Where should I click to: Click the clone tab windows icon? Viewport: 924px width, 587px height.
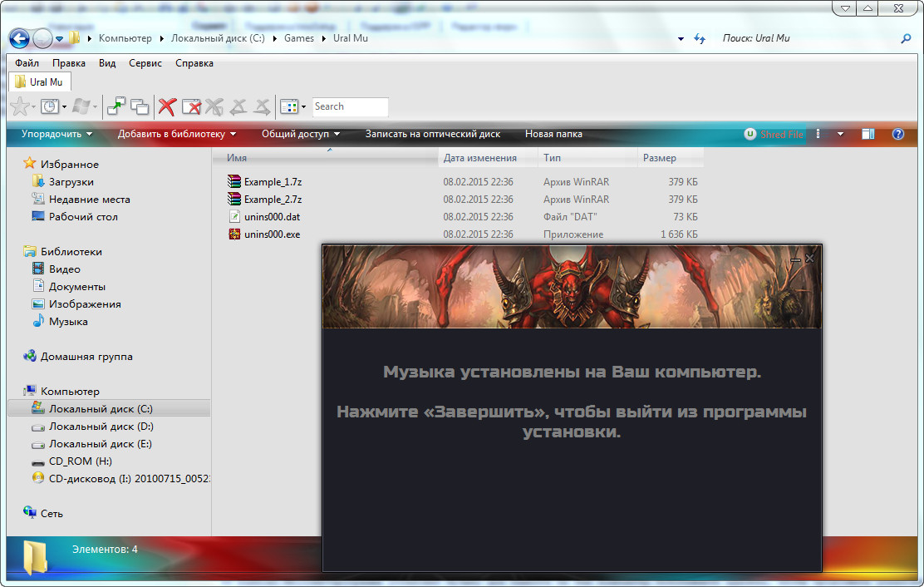140,106
